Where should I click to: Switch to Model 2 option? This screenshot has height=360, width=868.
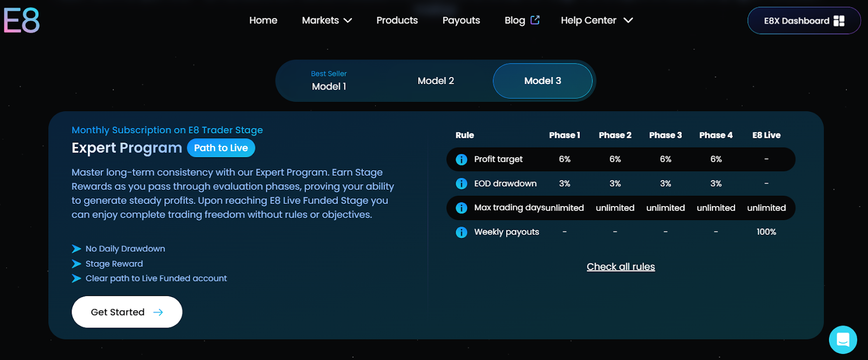click(436, 81)
